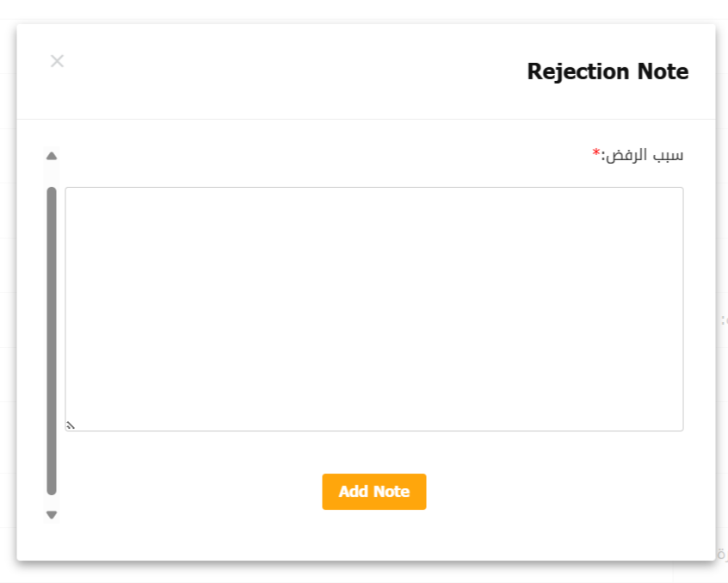Click the Rejection Note heading text

tap(608, 71)
